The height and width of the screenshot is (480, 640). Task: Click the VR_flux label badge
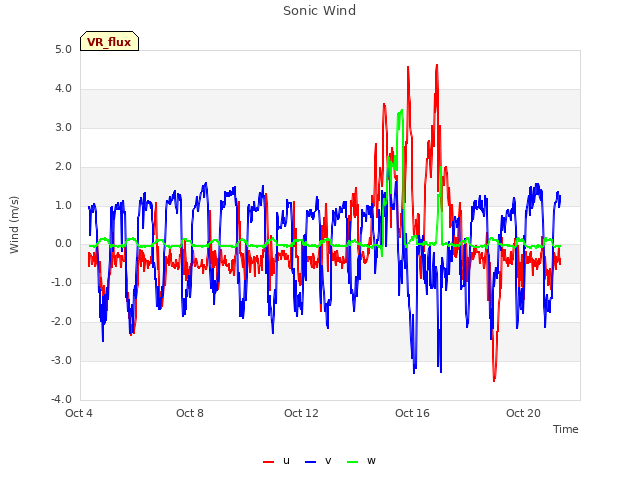click(109, 41)
